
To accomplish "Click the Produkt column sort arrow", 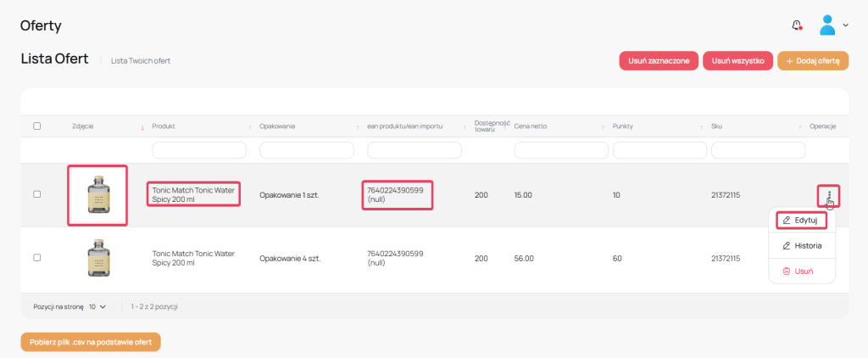I will click(142, 126).
